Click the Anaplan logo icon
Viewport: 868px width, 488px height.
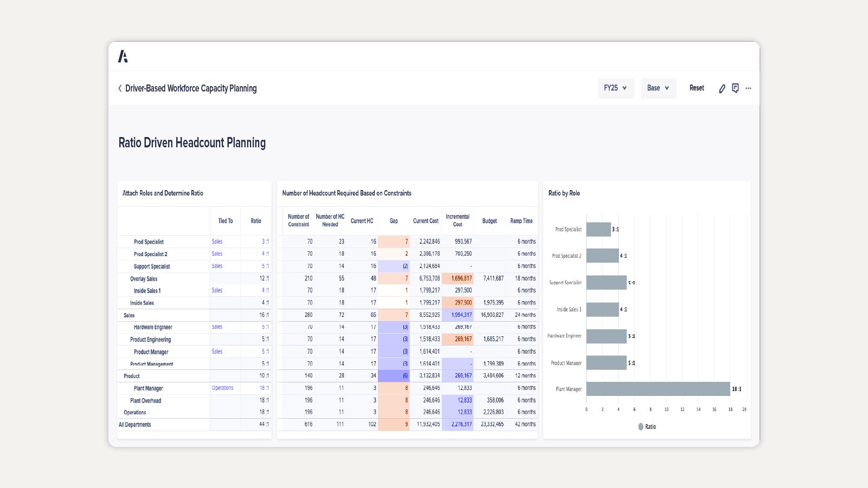pyautogui.click(x=123, y=56)
